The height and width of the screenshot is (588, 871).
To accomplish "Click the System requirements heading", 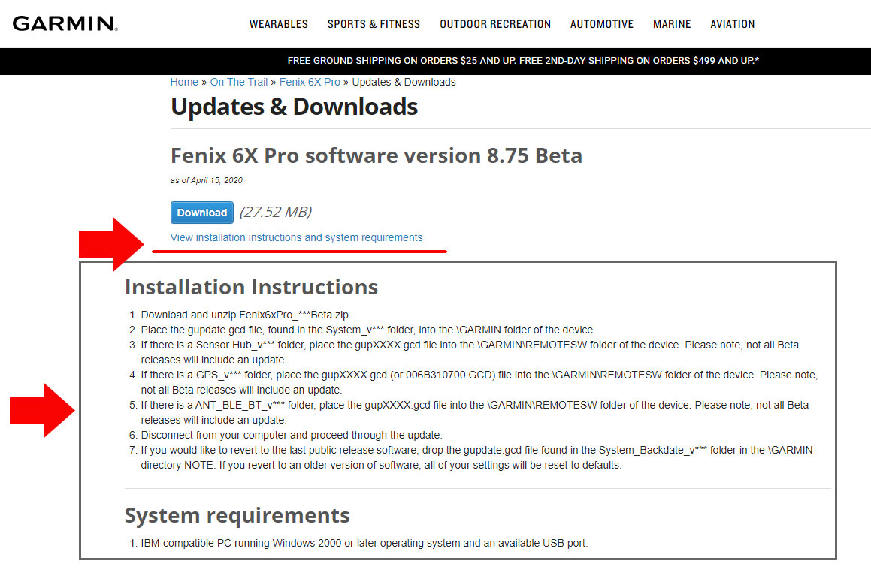I will (x=237, y=515).
